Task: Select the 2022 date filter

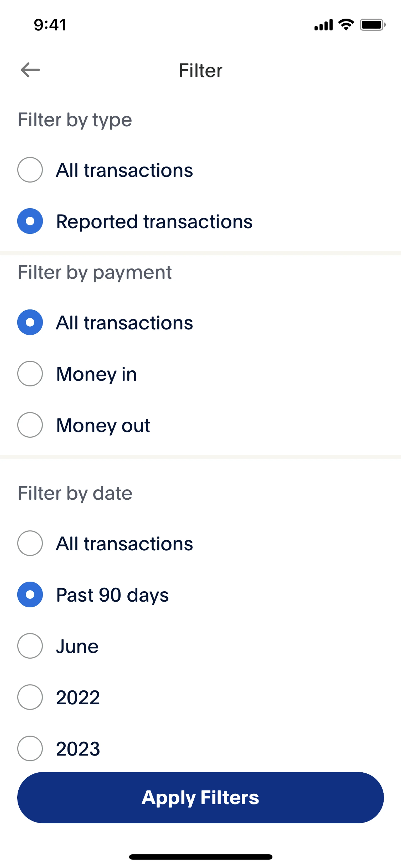Action: pyautogui.click(x=30, y=697)
